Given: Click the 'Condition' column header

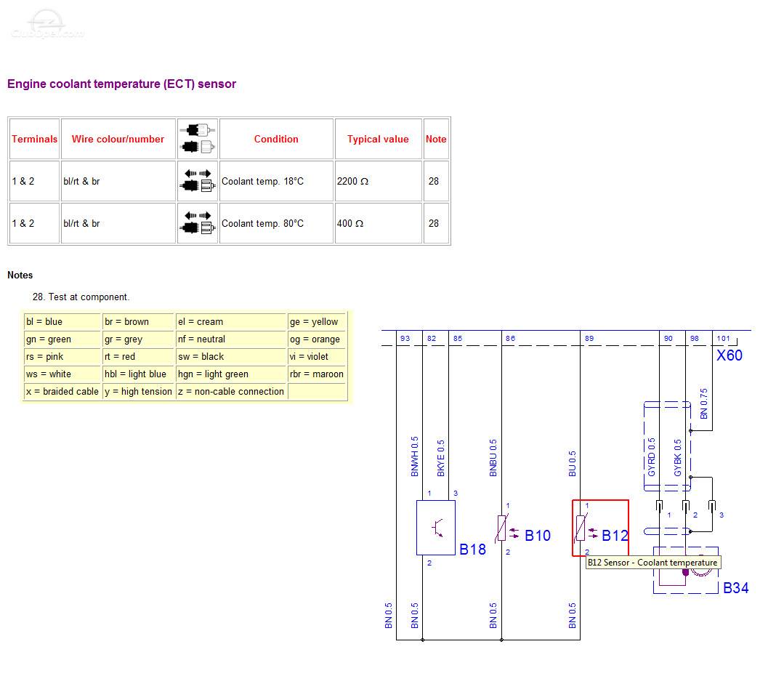Looking at the screenshot, I should click(x=276, y=139).
